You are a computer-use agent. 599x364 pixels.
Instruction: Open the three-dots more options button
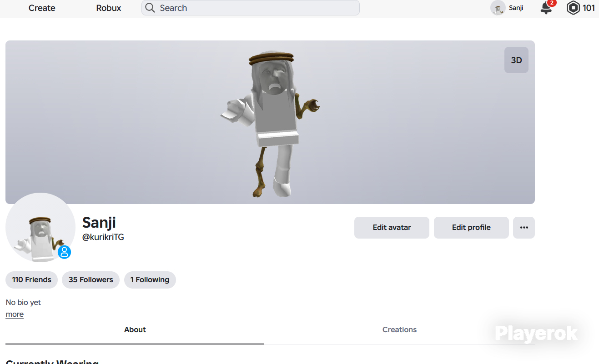[524, 228]
